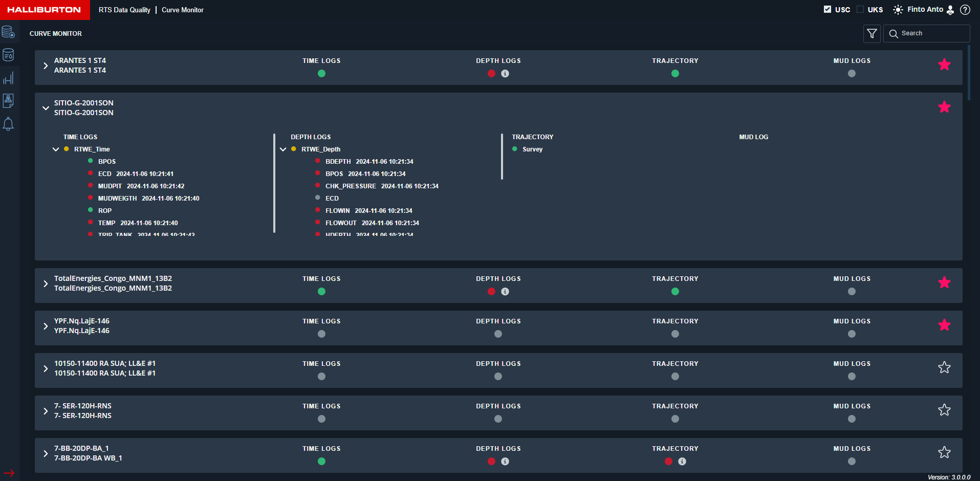The image size is (980, 481).
Task: Open Curve Monitor breadcrumb
Action: [x=183, y=10]
